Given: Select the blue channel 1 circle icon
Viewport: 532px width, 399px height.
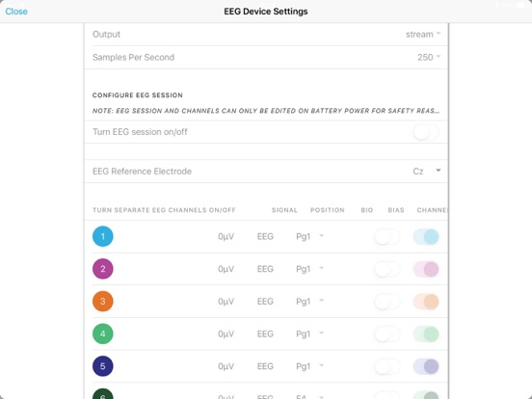Looking at the screenshot, I should click(103, 236).
